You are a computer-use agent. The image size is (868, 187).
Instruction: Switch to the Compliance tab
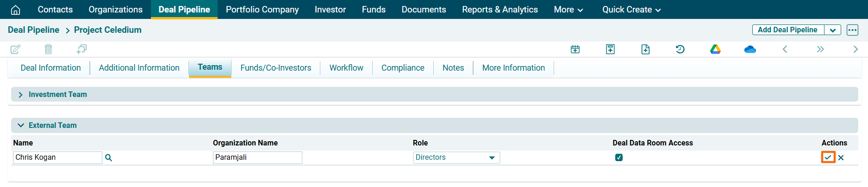(x=402, y=68)
